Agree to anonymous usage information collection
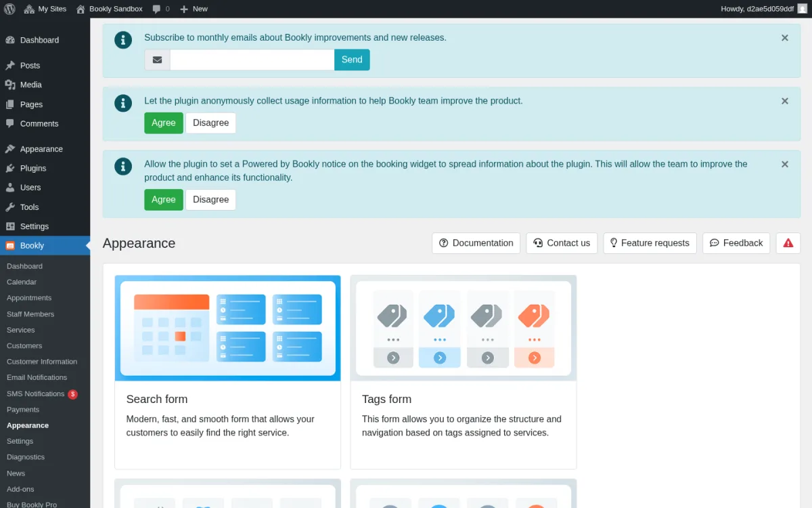This screenshot has height=508, width=812. pyautogui.click(x=164, y=123)
